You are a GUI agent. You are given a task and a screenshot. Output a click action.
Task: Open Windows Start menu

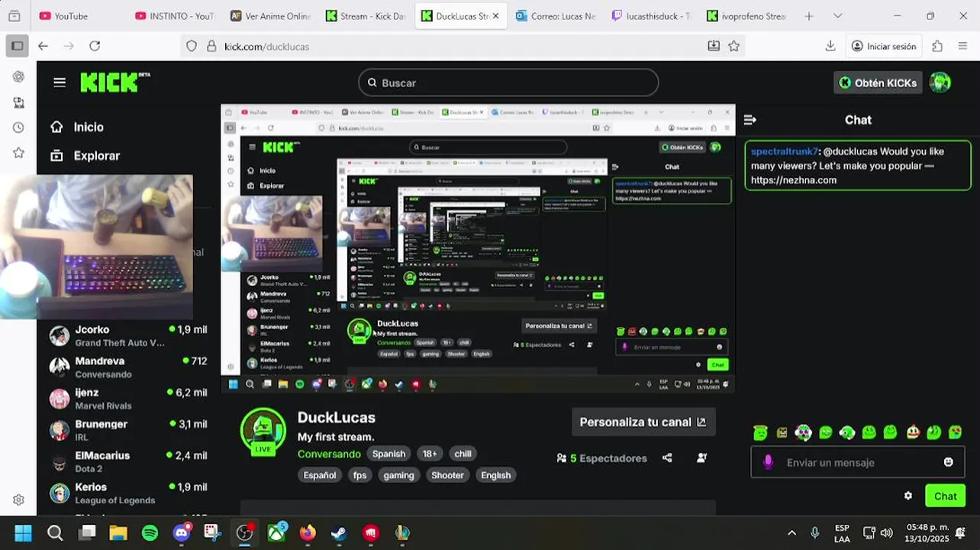24,532
